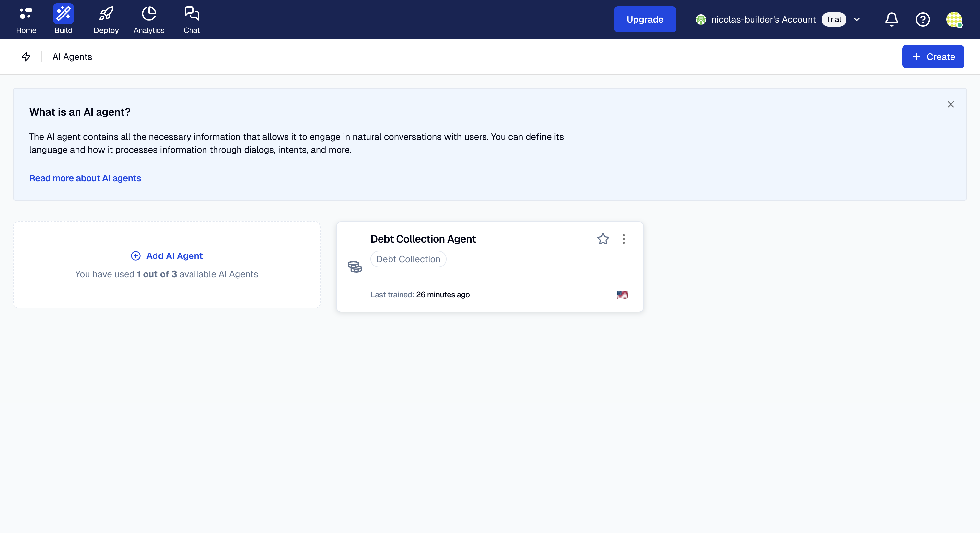Click the Debt Collection tag chip

(x=408, y=259)
